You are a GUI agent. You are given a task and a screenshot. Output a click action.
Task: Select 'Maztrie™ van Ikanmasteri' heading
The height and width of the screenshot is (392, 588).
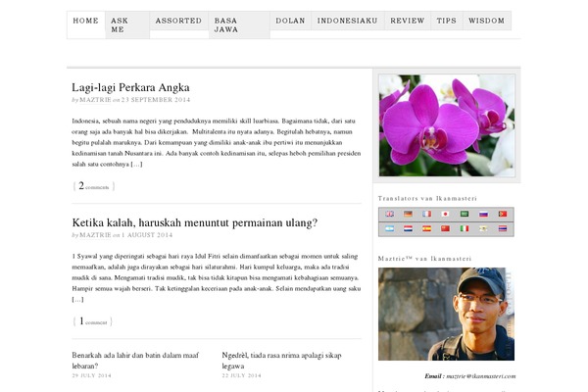pos(425,259)
